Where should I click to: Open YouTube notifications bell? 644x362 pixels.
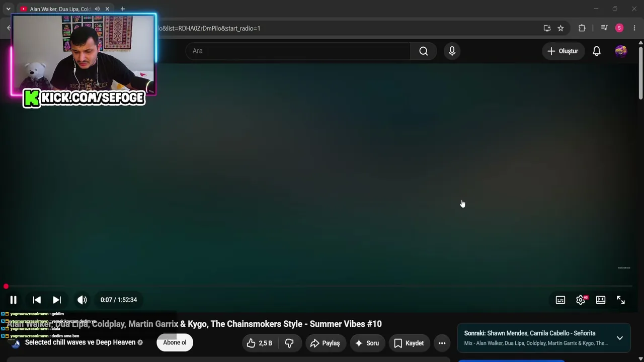point(597,51)
